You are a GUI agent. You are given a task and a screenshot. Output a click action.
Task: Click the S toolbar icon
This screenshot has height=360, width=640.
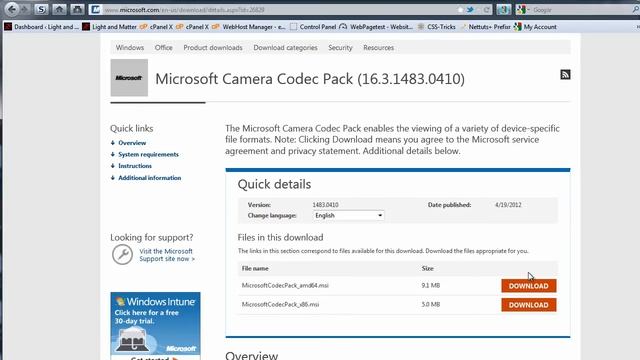click(x=41, y=9)
